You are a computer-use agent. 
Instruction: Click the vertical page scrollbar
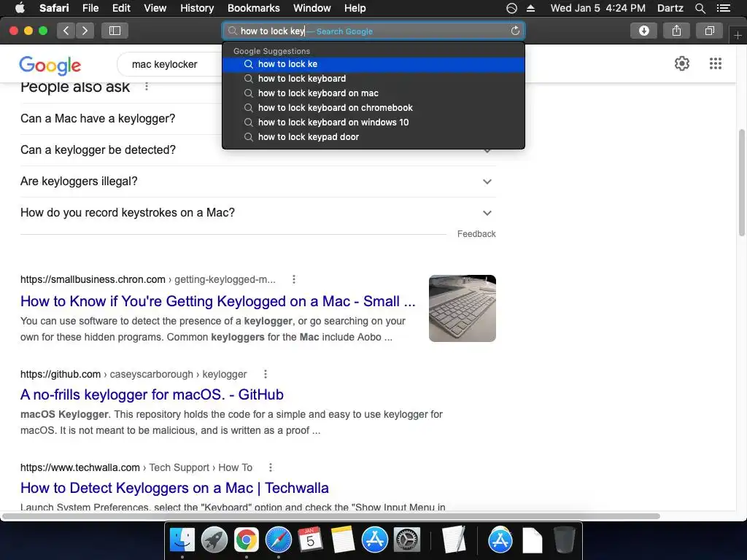(x=742, y=182)
